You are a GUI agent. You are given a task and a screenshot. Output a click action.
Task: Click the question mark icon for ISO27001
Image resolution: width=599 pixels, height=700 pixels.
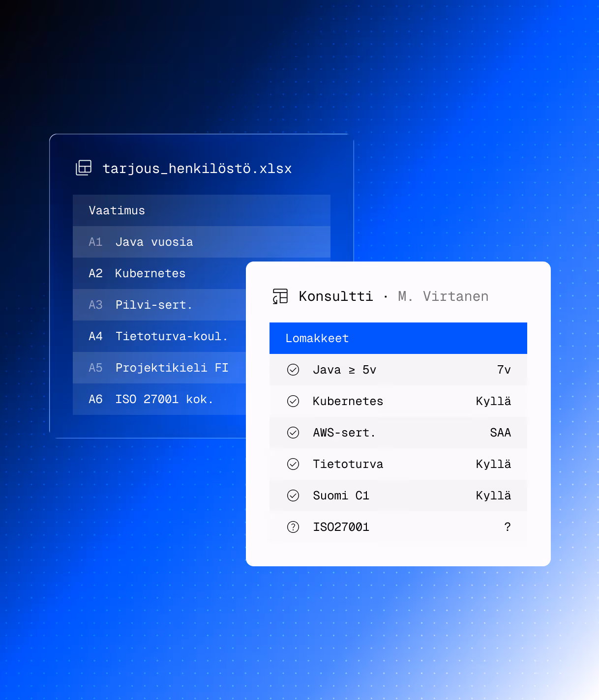coord(293,527)
